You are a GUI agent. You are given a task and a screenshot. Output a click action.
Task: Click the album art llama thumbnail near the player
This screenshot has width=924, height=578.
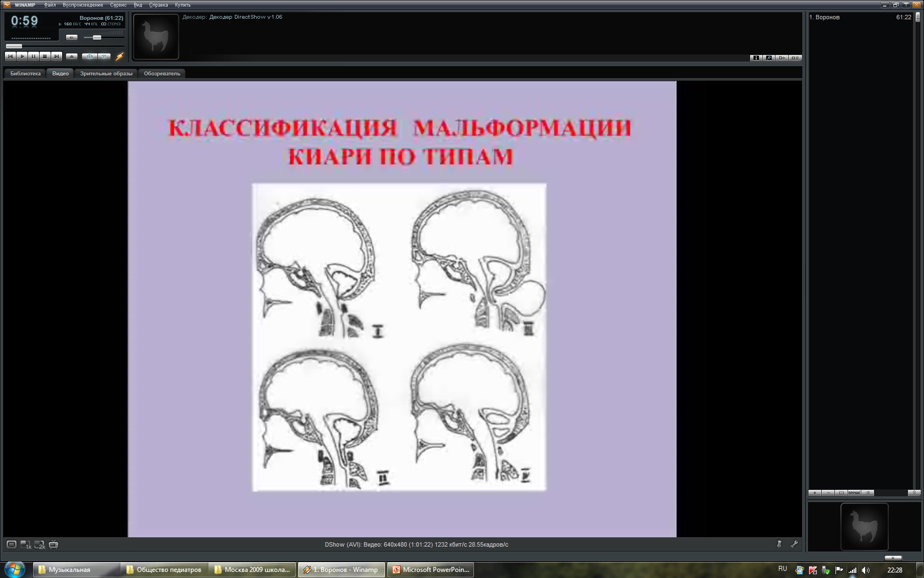[x=156, y=36]
